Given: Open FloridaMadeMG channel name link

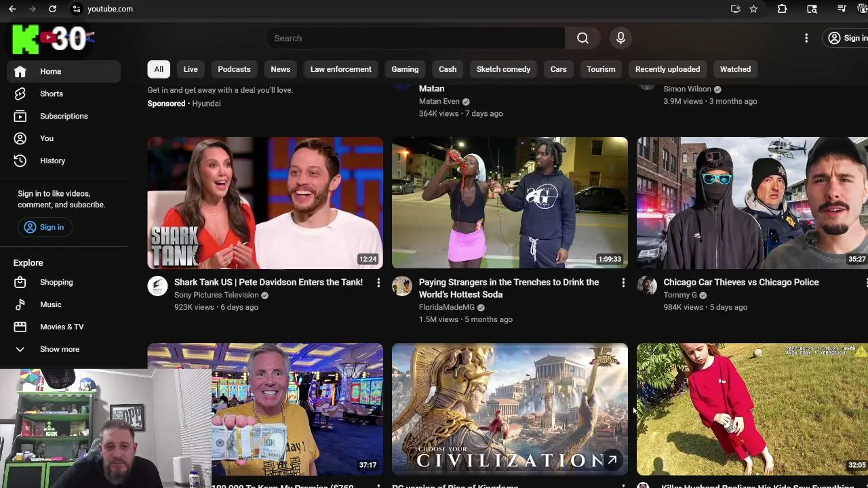Looking at the screenshot, I should point(447,307).
